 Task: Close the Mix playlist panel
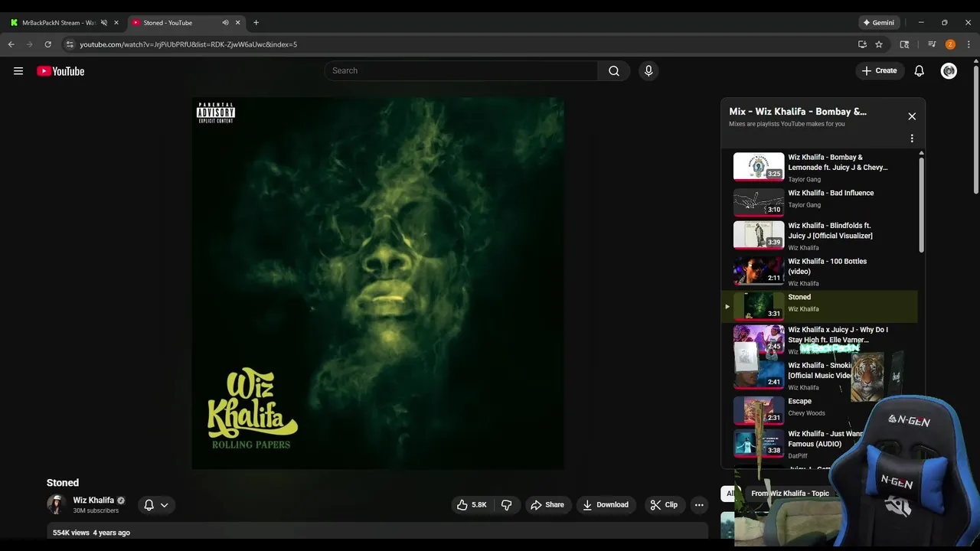[912, 116]
